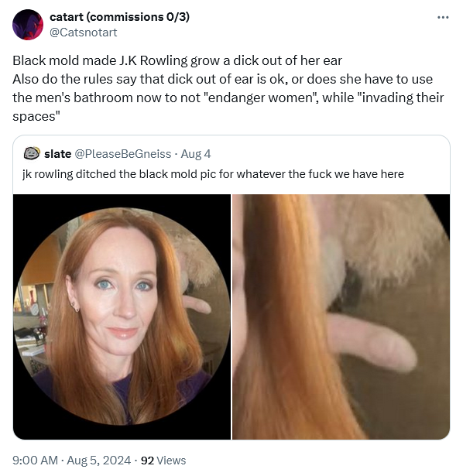The height and width of the screenshot is (476, 463).
Task: Click the Aug 5, 2024 date
Action: click(98, 461)
